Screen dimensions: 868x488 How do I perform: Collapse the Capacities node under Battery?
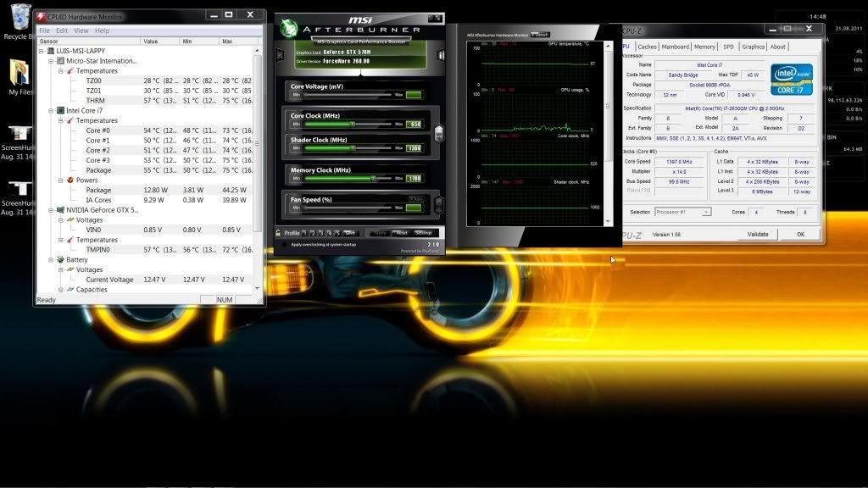click(x=61, y=290)
